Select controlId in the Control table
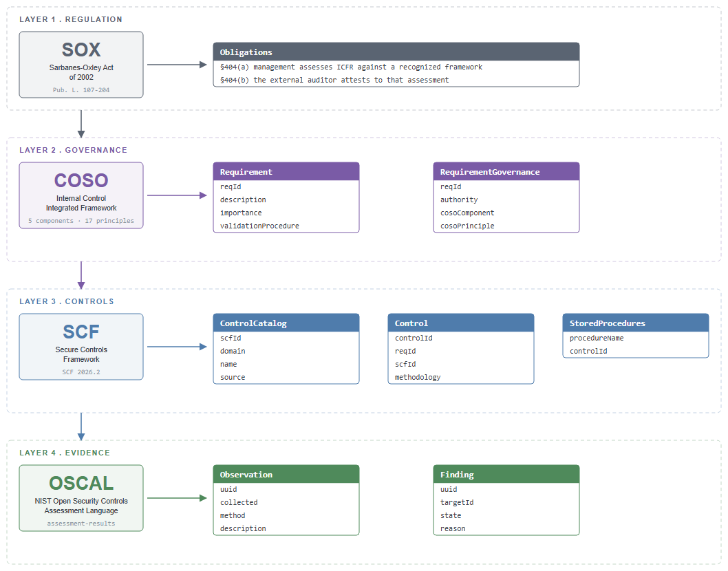 point(460,338)
